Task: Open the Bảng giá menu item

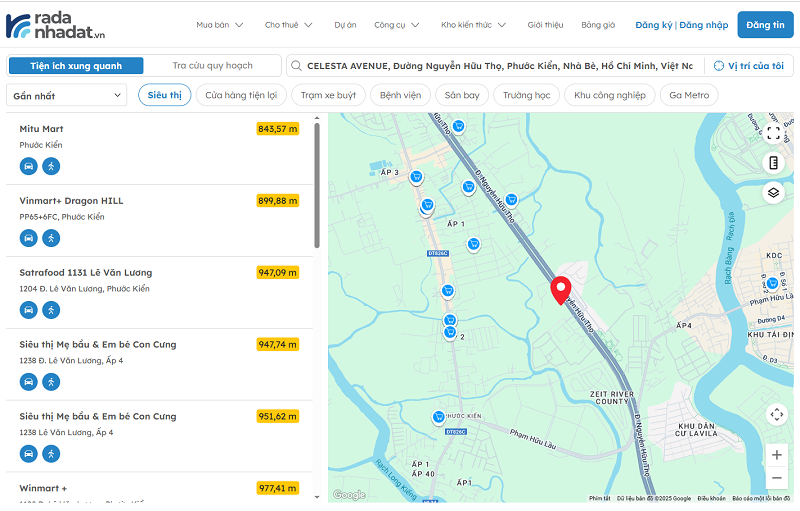Action: coord(597,25)
